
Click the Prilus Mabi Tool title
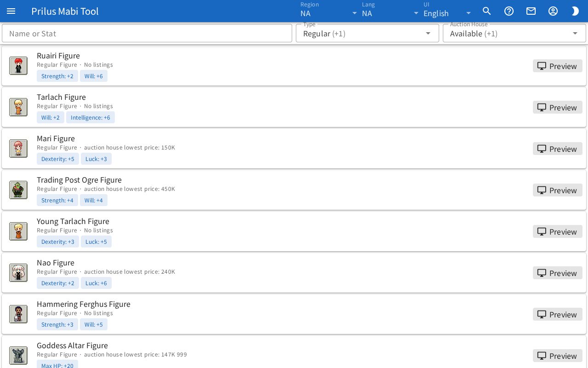click(x=65, y=11)
